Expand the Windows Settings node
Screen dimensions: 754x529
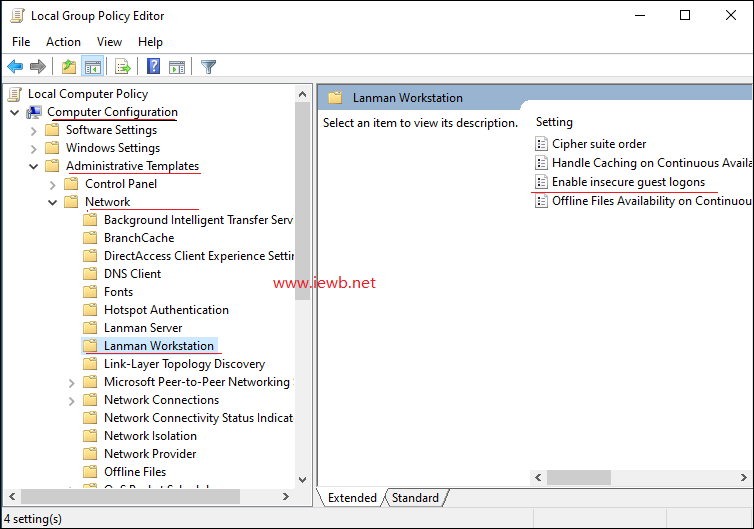tap(34, 149)
